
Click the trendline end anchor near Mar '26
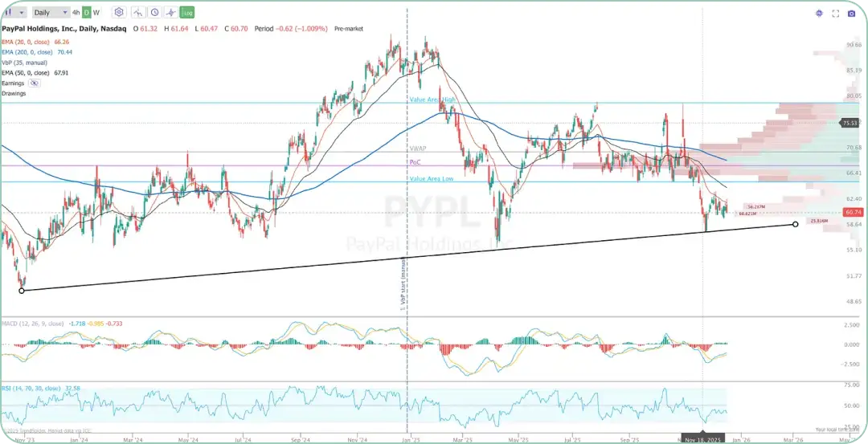point(796,224)
